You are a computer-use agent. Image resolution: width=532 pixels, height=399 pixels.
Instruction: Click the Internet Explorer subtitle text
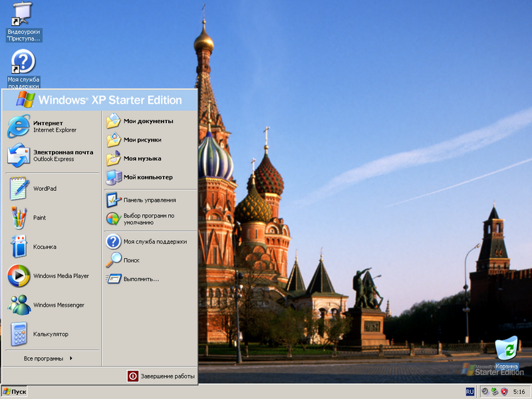55,130
